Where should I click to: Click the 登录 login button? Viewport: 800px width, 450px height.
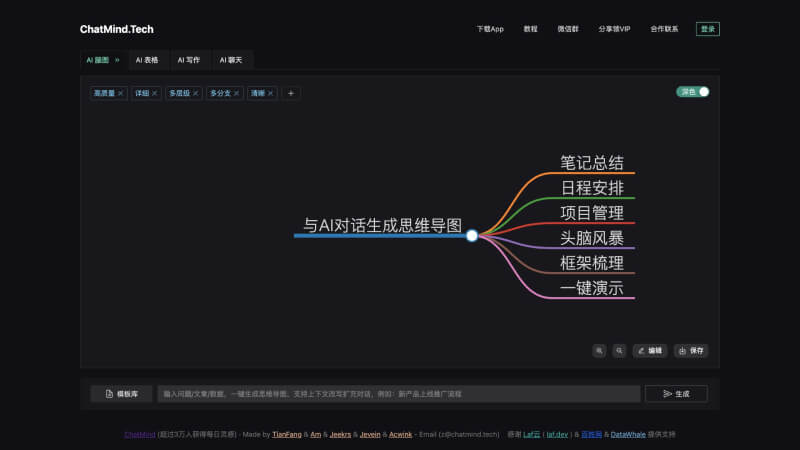(708, 29)
